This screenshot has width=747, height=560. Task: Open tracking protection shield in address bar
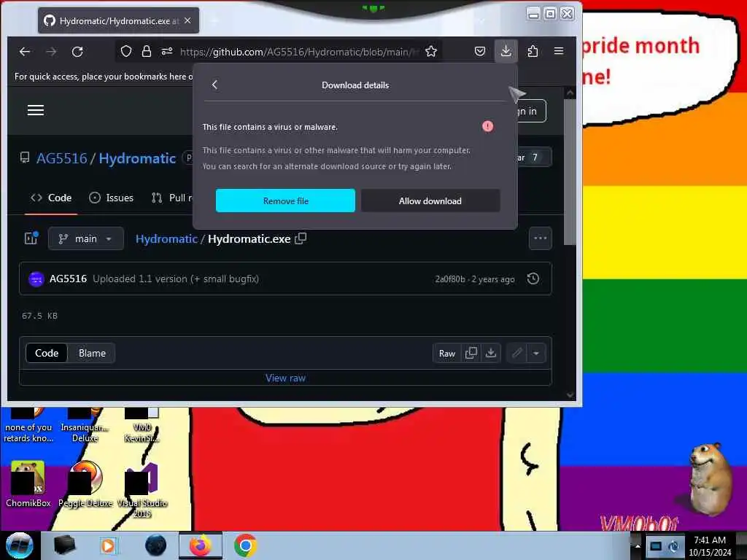pos(125,52)
